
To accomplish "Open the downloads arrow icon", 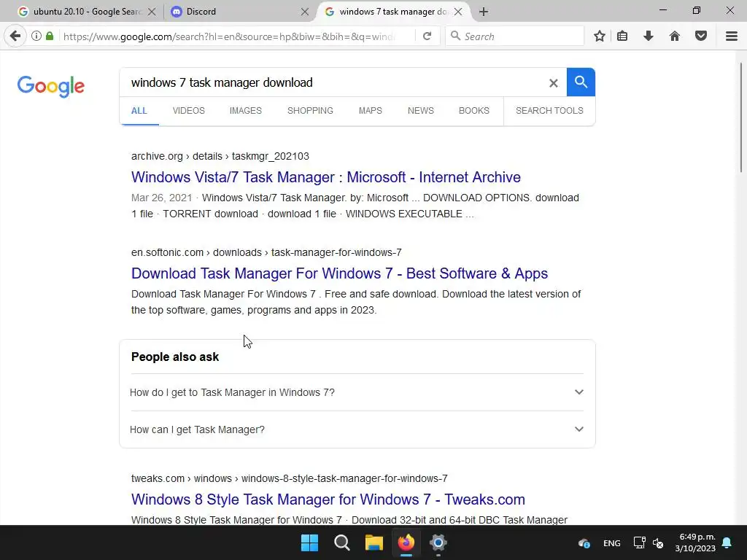I will (x=649, y=36).
